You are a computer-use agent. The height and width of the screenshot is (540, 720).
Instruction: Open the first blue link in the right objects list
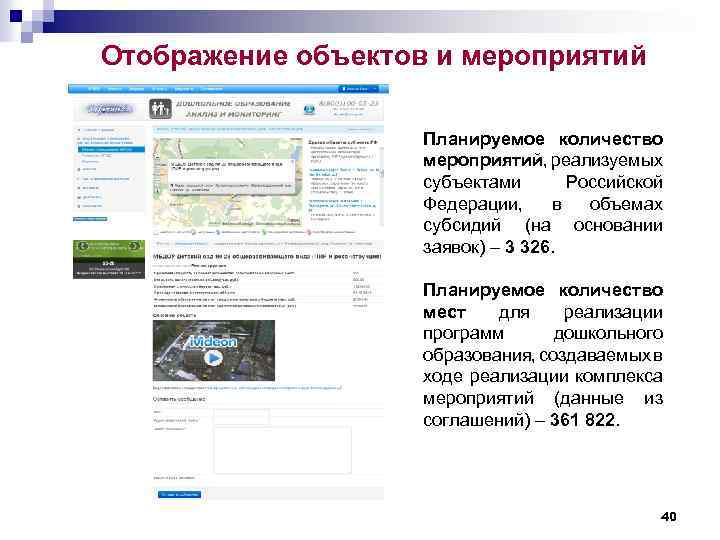coord(343,172)
